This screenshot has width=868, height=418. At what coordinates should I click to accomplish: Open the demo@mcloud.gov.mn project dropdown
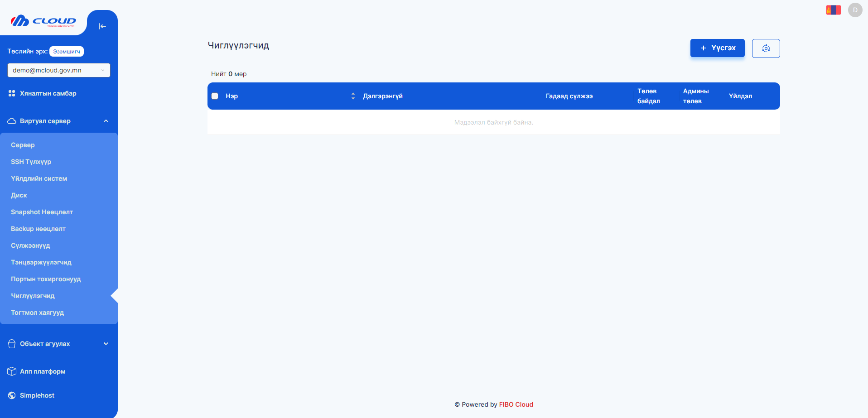point(58,70)
